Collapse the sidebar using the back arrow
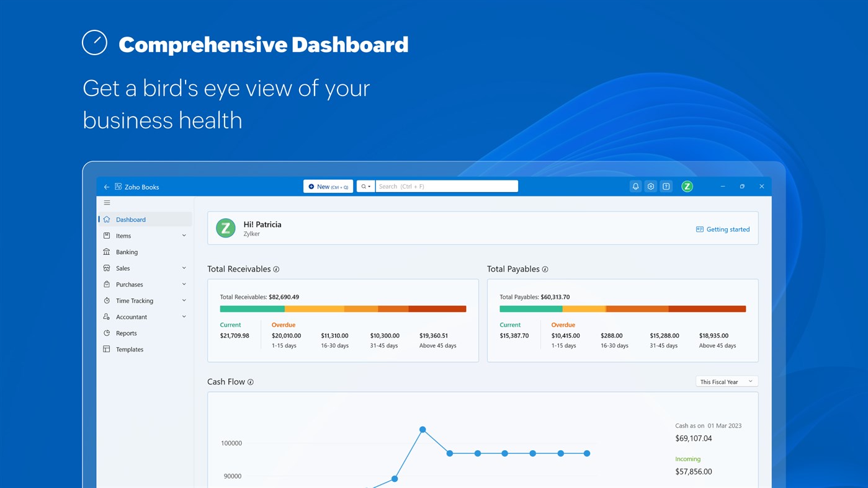 [x=106, y=186]
